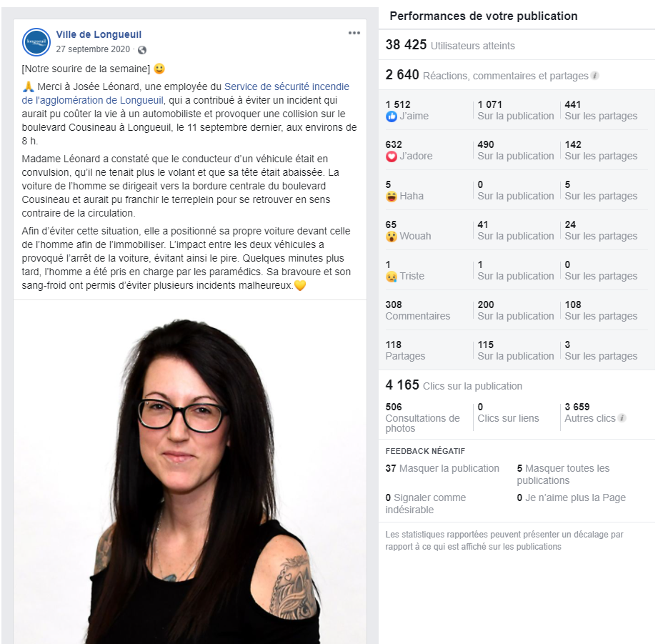Click the J'aime thumbs-up reaction icon
This screenshot has width=663, height=644.
pyautogui.click(x=391, y=117)
